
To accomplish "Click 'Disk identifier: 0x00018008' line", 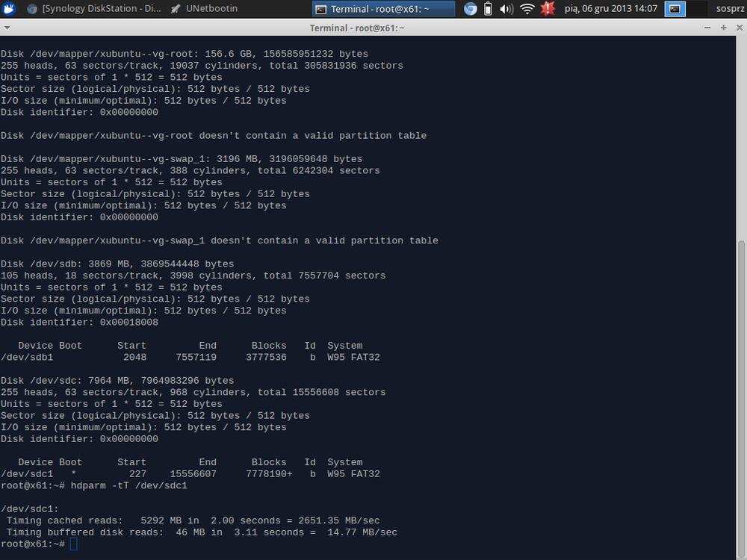I will 79,323.
